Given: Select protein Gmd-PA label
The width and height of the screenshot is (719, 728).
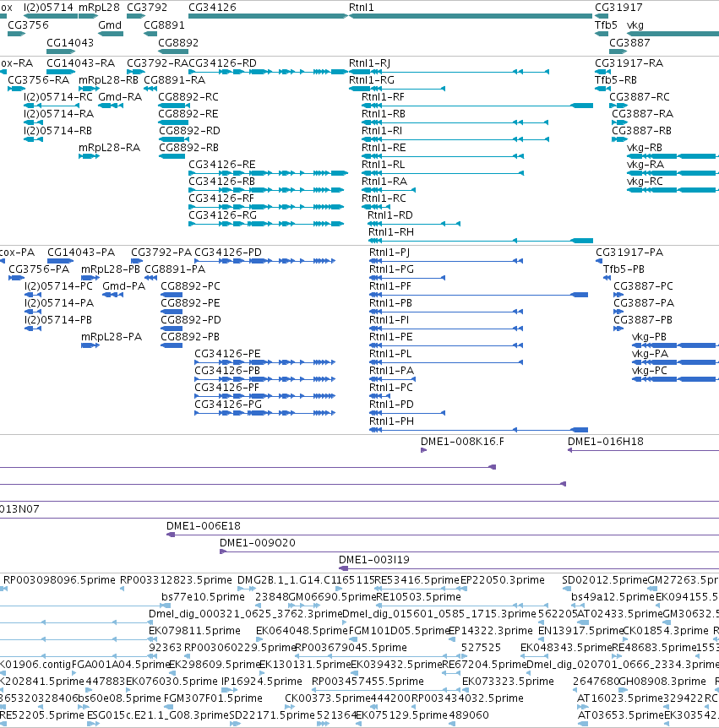Looking at the screenshot, I should (x=123, y=286).
